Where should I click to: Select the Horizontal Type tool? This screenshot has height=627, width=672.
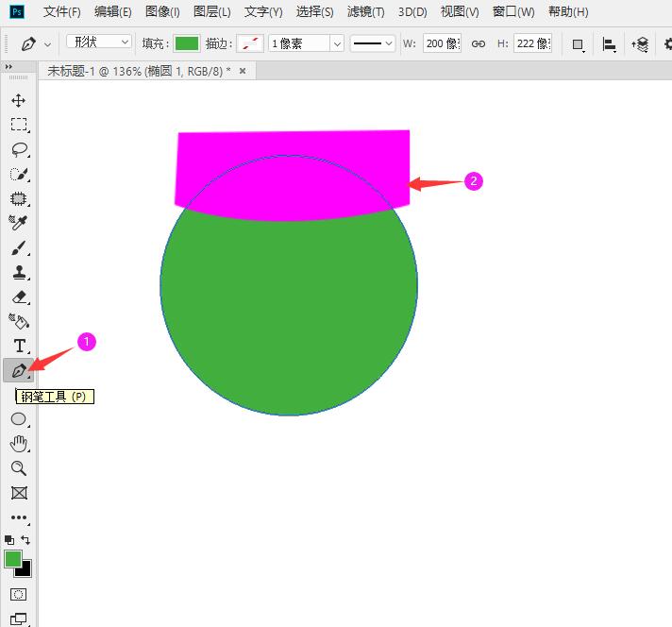point(18,347)
